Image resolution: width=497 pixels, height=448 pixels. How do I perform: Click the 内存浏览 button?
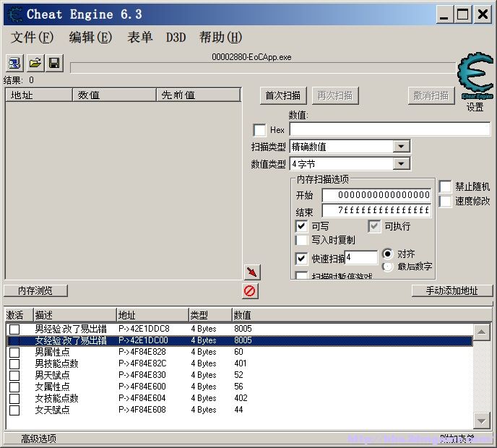[35, 290]
